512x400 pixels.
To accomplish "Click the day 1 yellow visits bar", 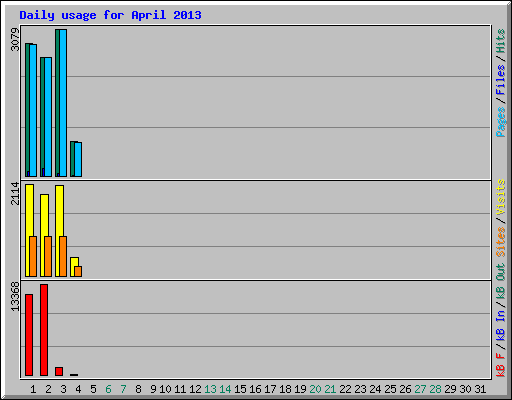I will point(29,230).
